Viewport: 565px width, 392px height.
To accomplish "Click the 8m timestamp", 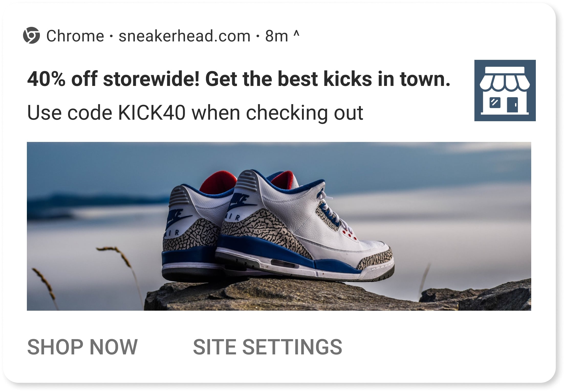I will tap(277, 36).
